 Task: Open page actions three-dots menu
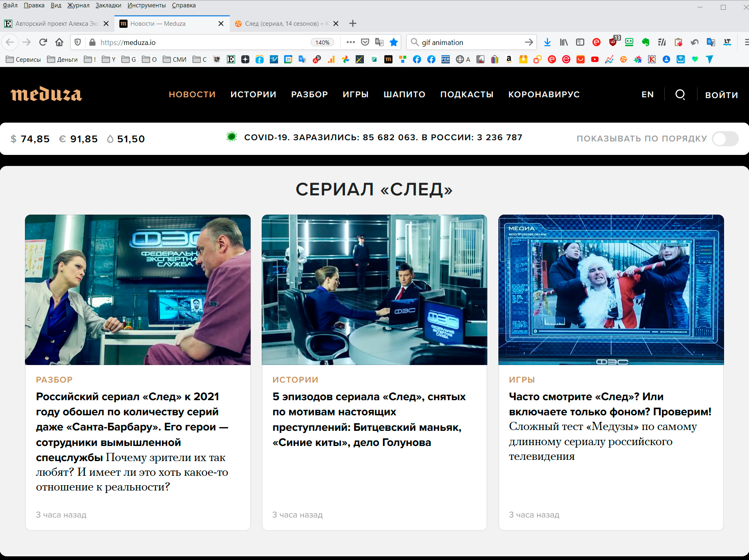pyautogui.click(x=350, y=42)
